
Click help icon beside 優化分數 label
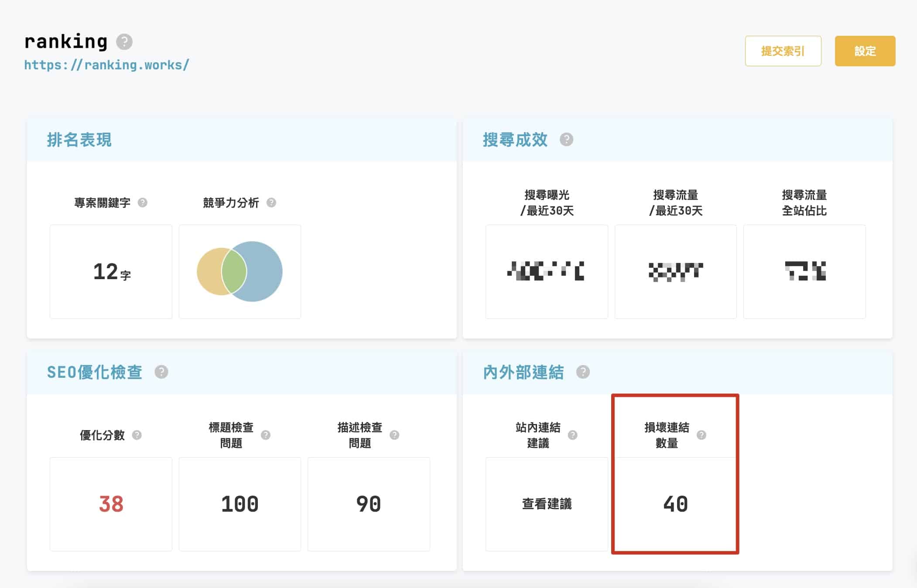point(137,435)
